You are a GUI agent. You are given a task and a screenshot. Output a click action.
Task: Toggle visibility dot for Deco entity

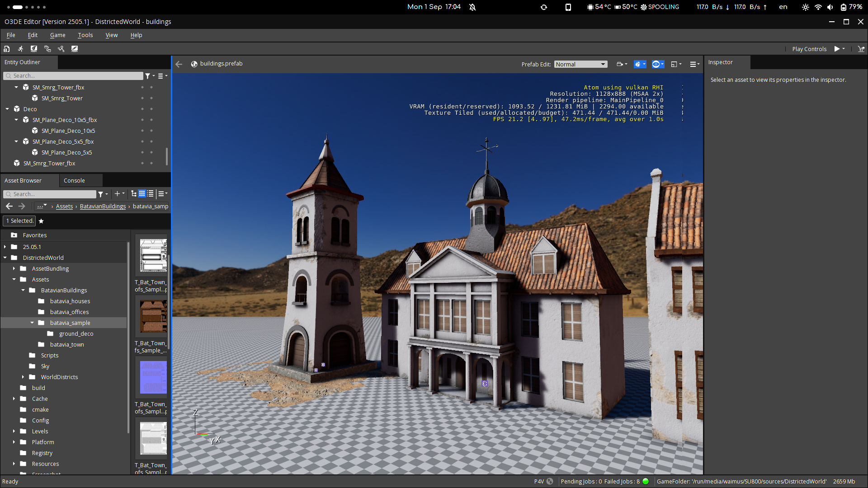142,109
